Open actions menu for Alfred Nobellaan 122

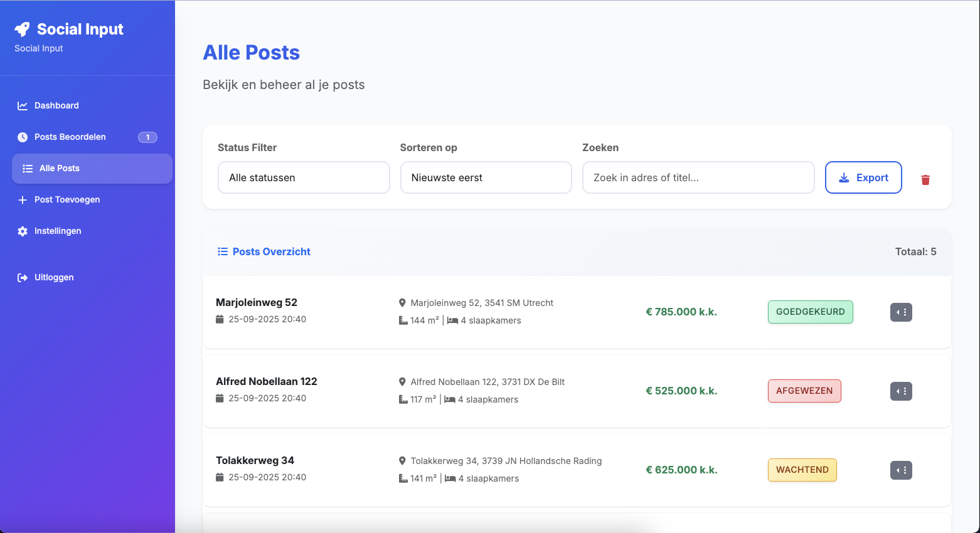(x=900, y=391)
